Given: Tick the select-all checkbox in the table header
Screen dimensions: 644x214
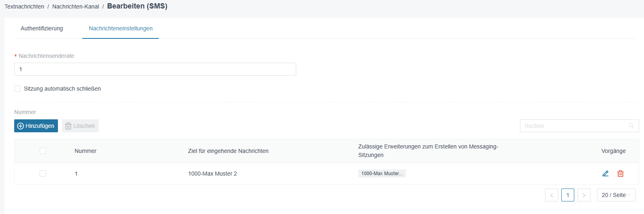Looking at the screenshot, I should pos(43,151).
